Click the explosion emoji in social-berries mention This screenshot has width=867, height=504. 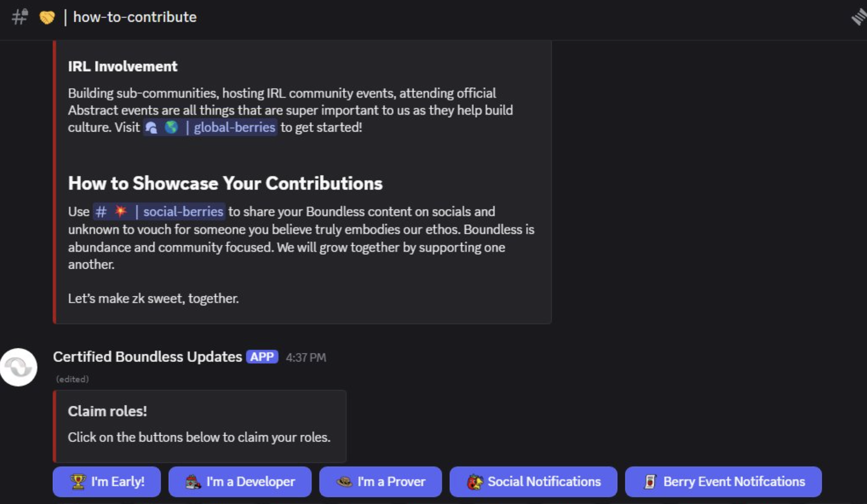(121, 211)
